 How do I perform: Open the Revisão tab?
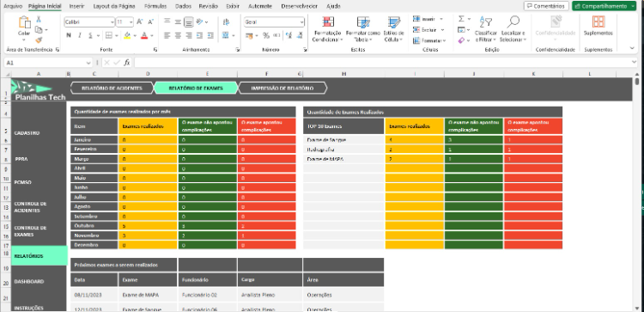point(209,6)
